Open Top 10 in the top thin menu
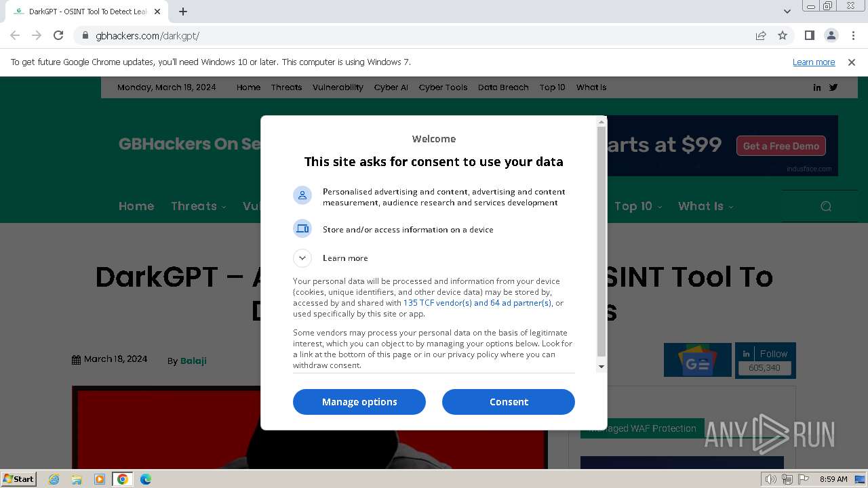Screen dimensions: 868x488 click(552, 87)
